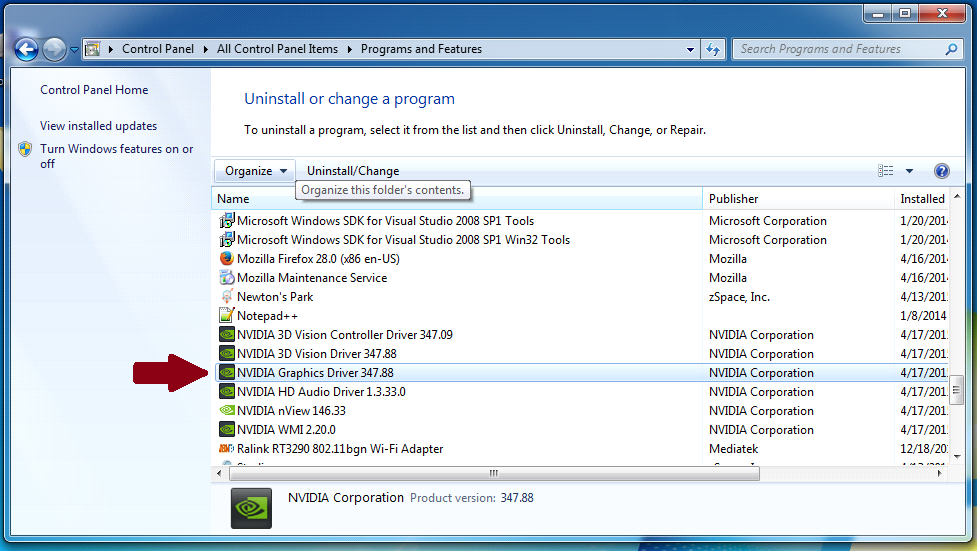Screen dimensions: 977x551
Task: Click NVIDIA WMI 2.20.0 icon
Action: click(x=227, y=429)
